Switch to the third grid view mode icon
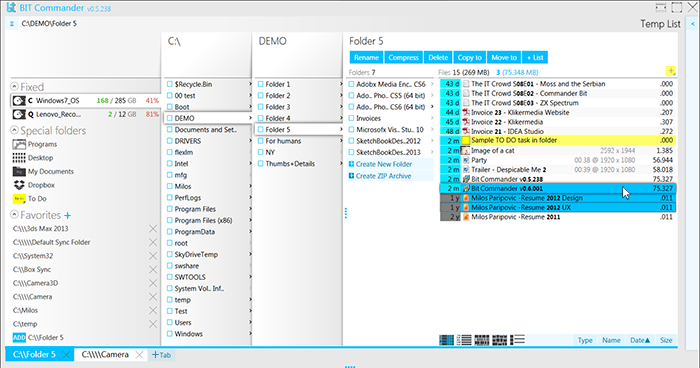Image resolution: width=700 pixels, height=368 pixels. (482, 340)
